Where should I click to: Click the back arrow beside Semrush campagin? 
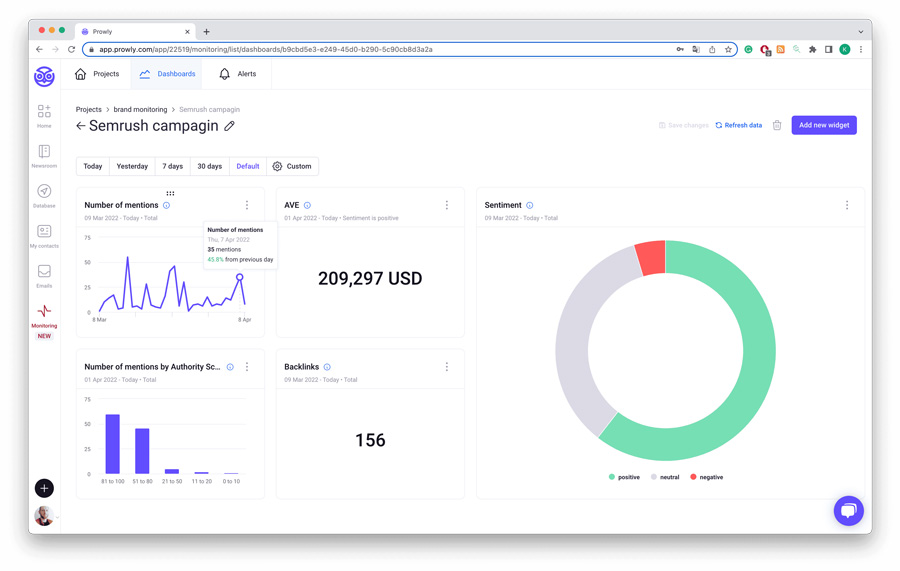point(80,126)
